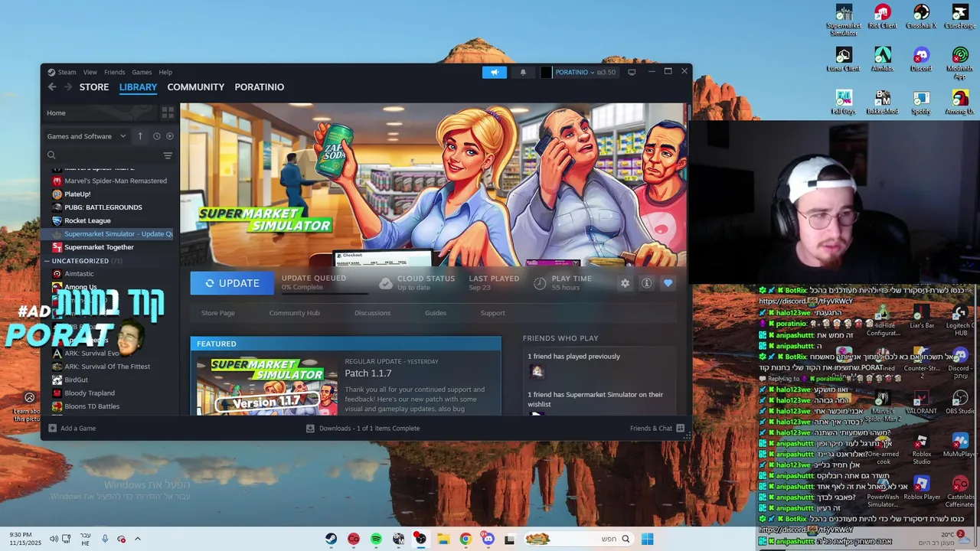Viewport: 980px width, 551px height.
Task: Switch to the LIBRARY tab
Action: (138, 87)
